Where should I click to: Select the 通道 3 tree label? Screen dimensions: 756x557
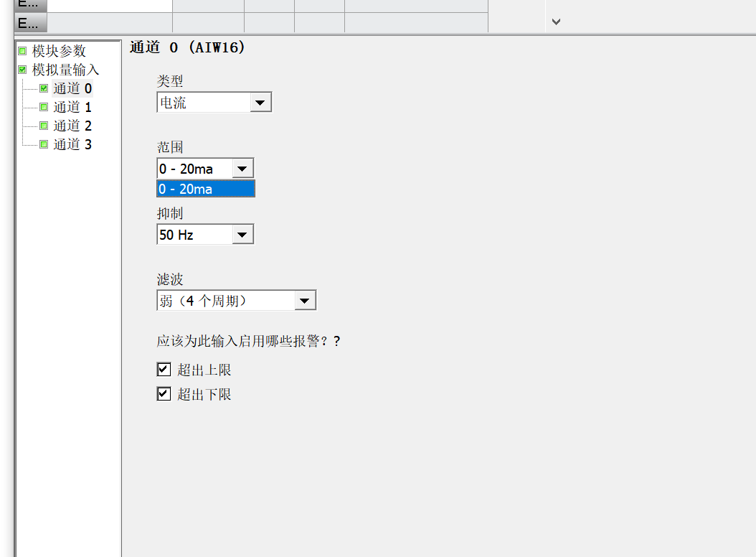[72, 144]
